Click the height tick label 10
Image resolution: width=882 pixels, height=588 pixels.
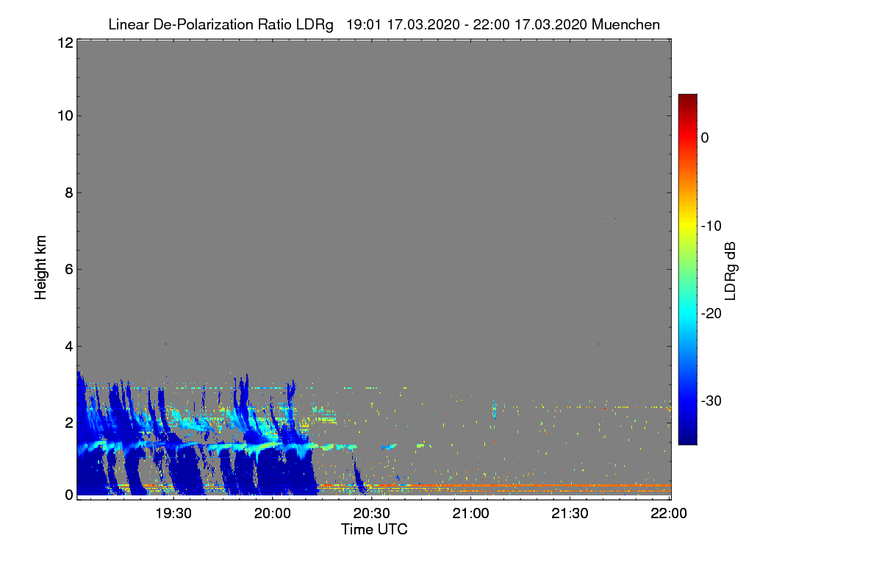[65, 115]
